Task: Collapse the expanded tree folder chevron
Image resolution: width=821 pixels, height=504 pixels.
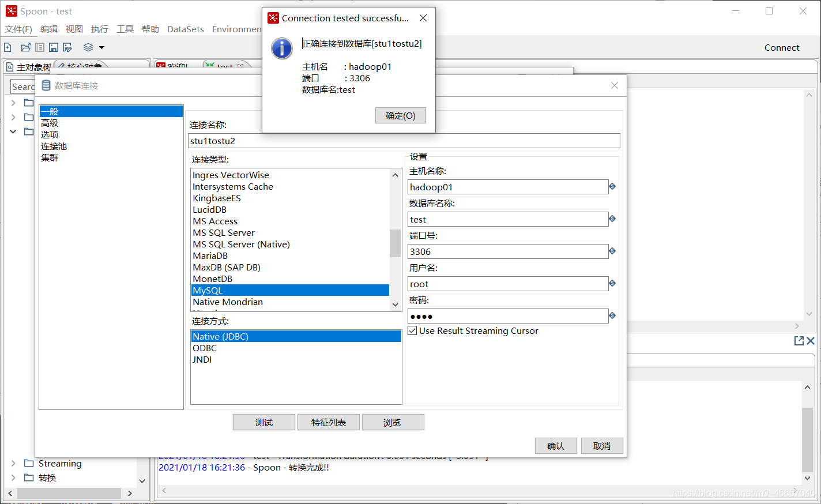Action: [13, 131]
